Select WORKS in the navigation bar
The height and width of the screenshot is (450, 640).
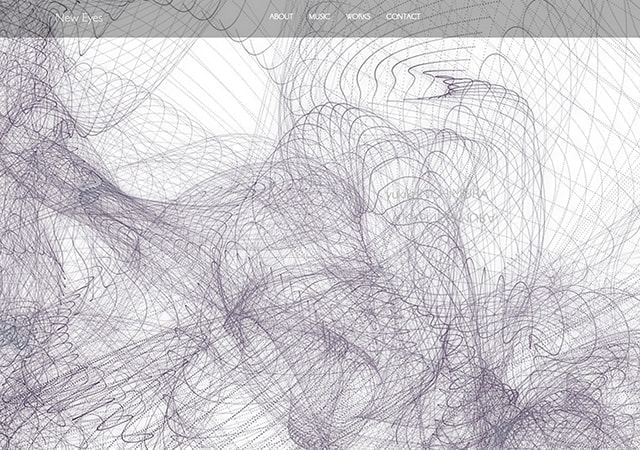coord(358,17)
